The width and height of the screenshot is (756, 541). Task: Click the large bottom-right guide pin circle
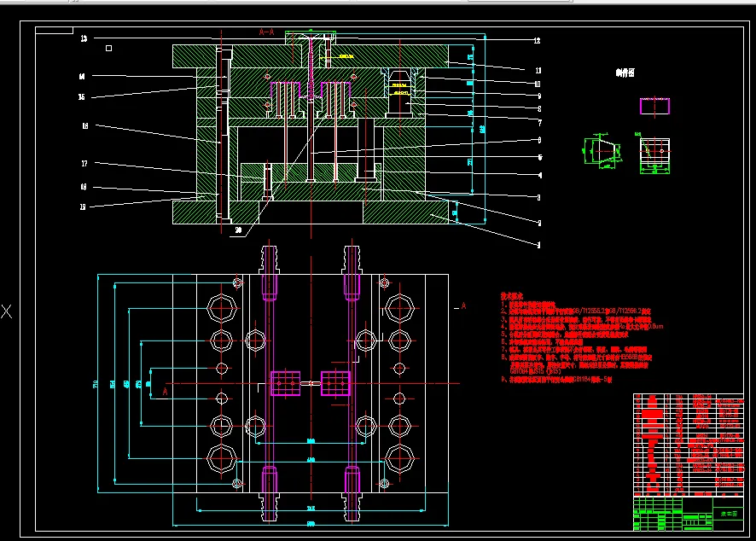[x=399, y=458]
